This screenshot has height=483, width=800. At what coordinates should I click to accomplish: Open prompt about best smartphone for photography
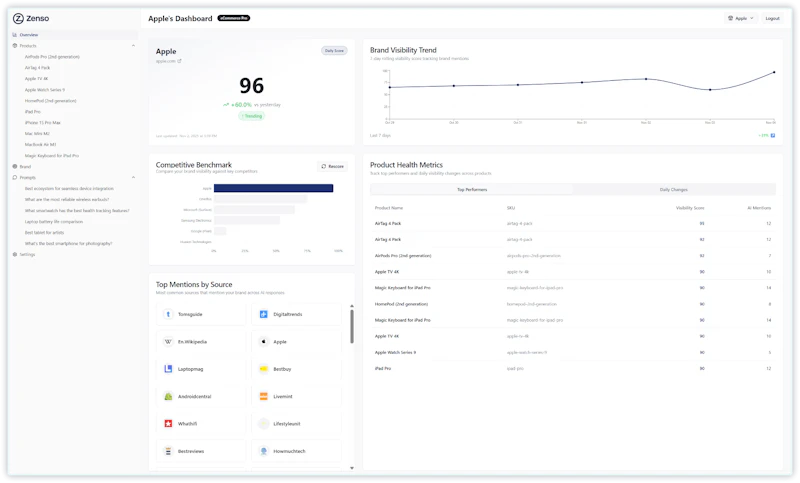click(68, 244)
